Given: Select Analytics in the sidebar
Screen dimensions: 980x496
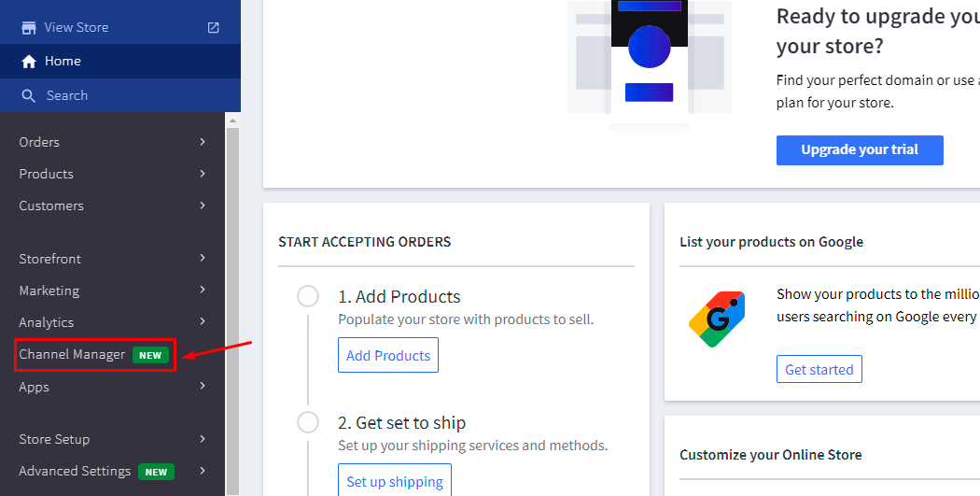Looking at the screenshot, I should [47, 322].
